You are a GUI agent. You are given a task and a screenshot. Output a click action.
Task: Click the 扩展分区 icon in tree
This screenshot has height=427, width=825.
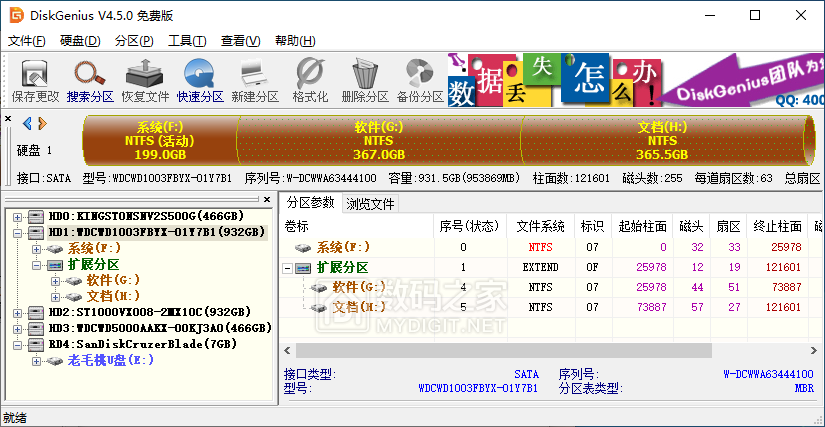55,265
